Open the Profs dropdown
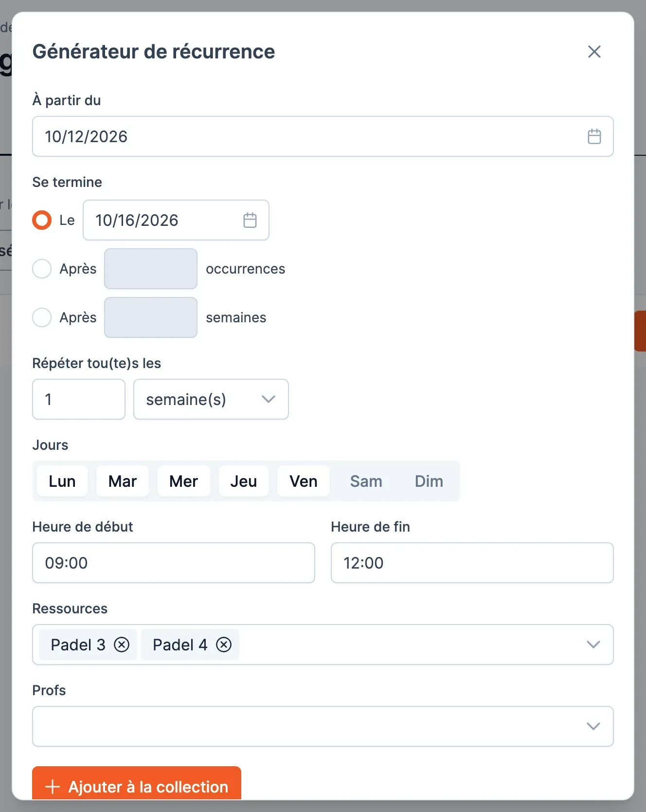 point(323,726)
